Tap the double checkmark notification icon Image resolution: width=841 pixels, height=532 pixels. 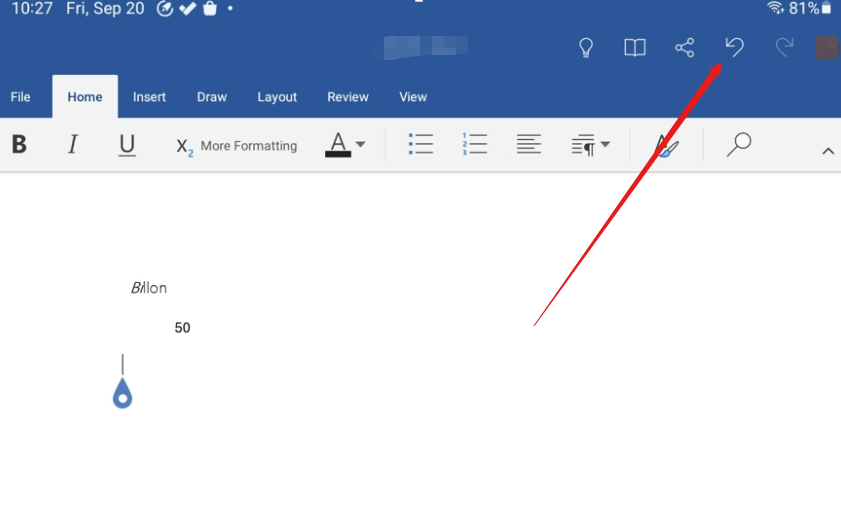pos(187,9)
